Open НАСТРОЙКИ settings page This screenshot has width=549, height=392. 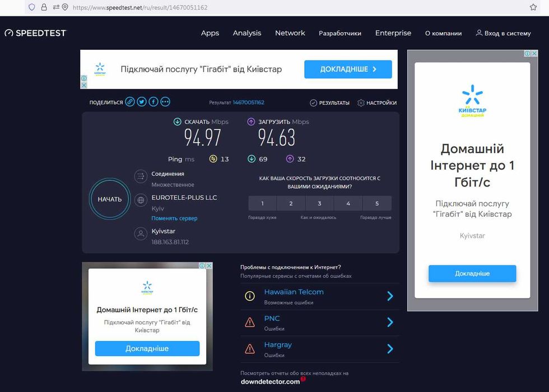pyautogui.click(x=381, y=103)
